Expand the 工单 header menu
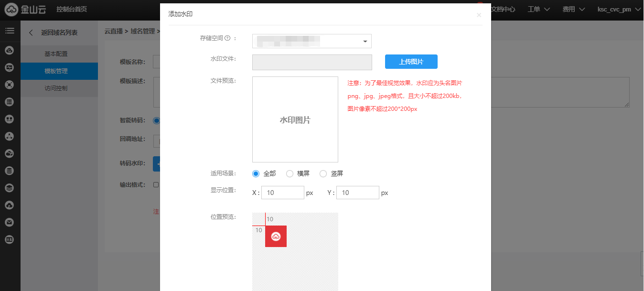This screenshot has height=291, width=644. coord(539,10)
